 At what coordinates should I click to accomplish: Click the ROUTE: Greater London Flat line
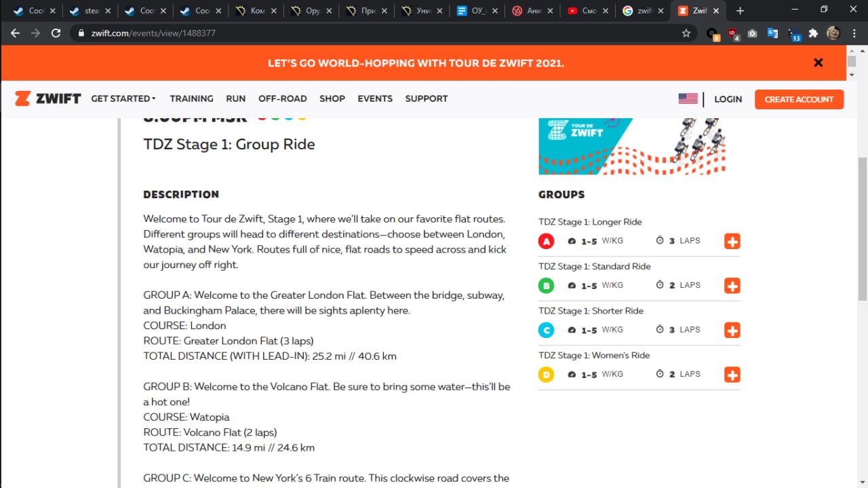point(229,341)
